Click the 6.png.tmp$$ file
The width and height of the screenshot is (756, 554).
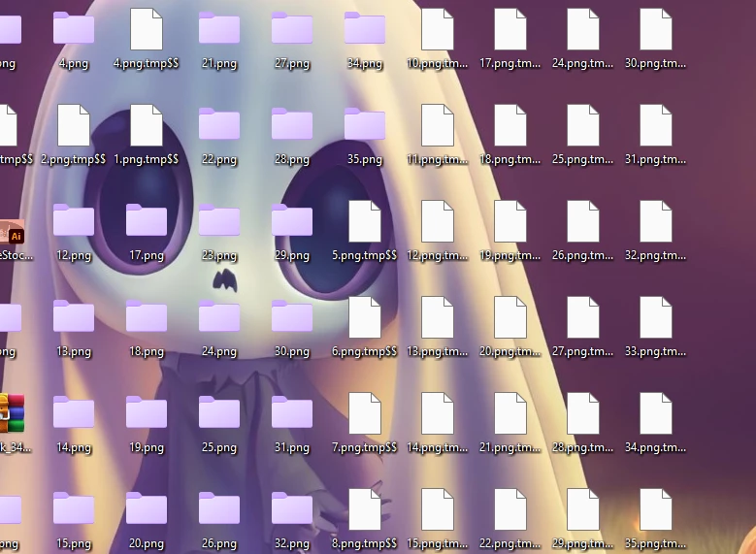click(x=365, y=316)
